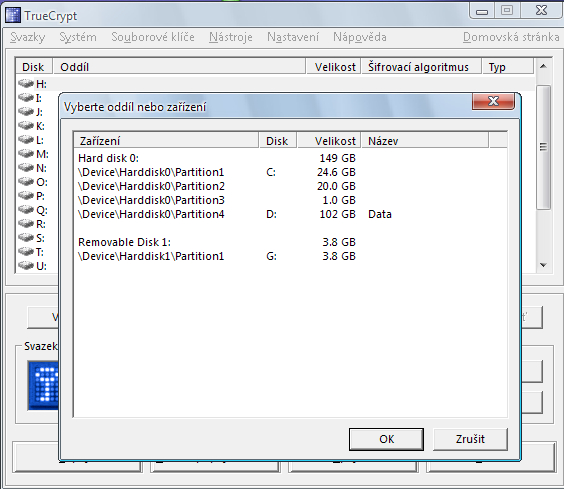Image resolution: width=564 pixels, height=489 pixels.
Task: Open the Nastavení menu
Action: [x=293, y=37]
